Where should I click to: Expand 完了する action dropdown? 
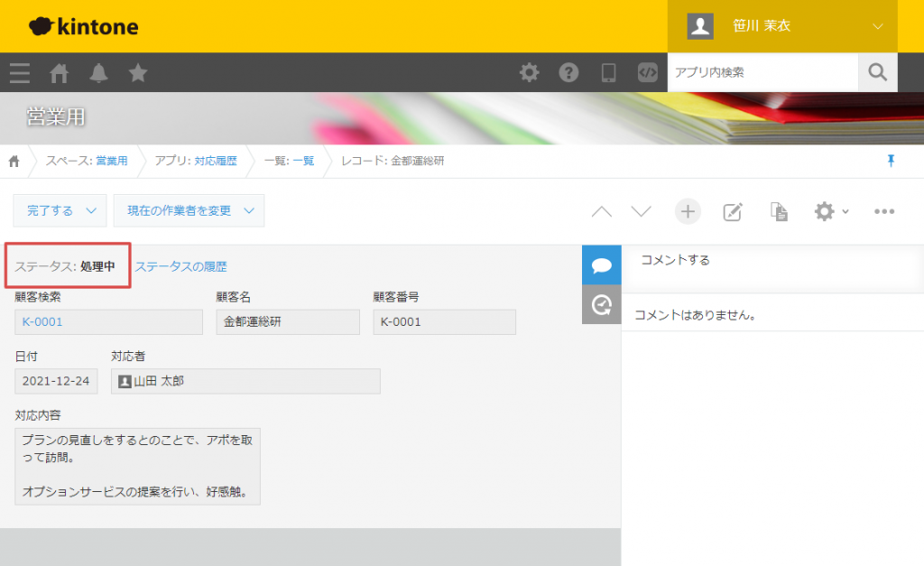60,210
